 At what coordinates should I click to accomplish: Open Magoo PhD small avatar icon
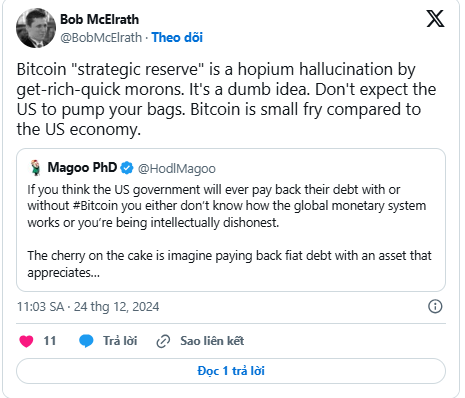click(x=35, y=167)
